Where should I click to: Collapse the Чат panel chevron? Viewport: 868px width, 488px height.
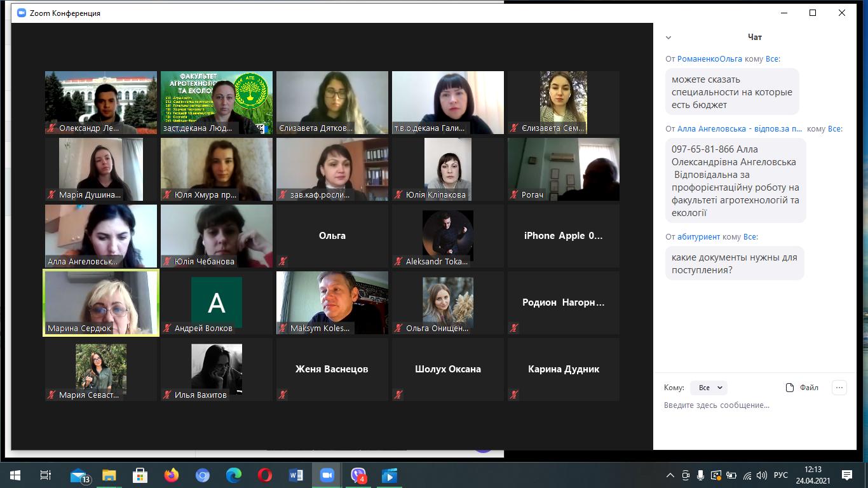(x=668, y=37)
